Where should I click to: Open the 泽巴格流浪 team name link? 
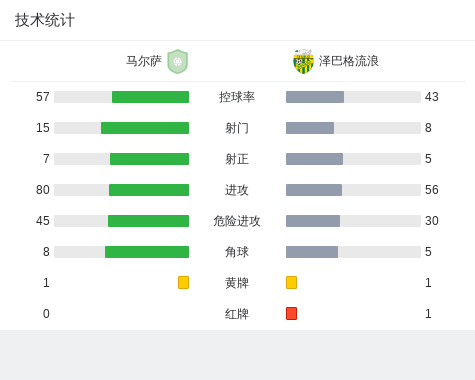point(348,61)
